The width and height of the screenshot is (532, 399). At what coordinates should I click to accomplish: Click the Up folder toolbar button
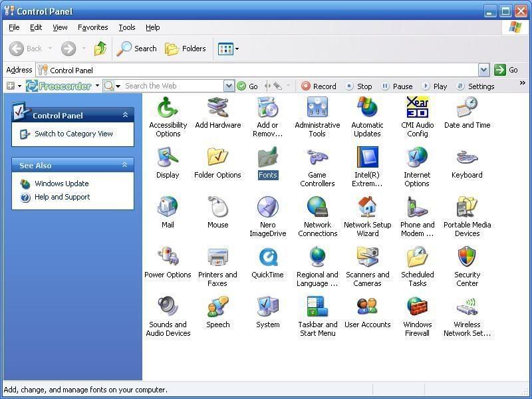[100, 49]
